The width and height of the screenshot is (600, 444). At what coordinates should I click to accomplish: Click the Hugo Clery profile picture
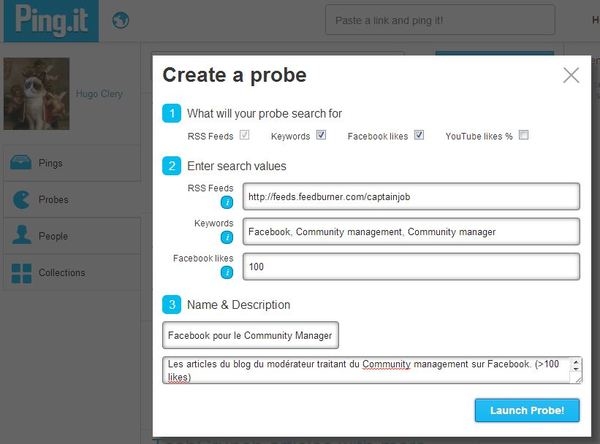[x=36, y=94]
